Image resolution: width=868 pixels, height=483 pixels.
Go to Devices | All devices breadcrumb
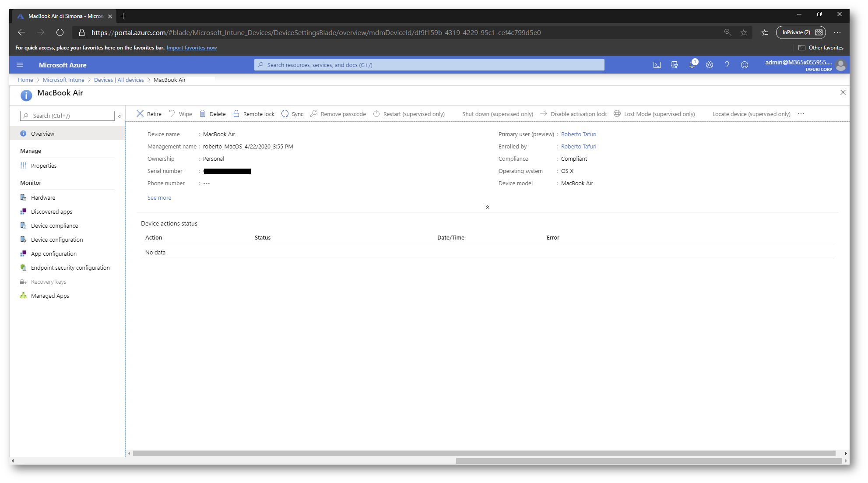(119, 80)
